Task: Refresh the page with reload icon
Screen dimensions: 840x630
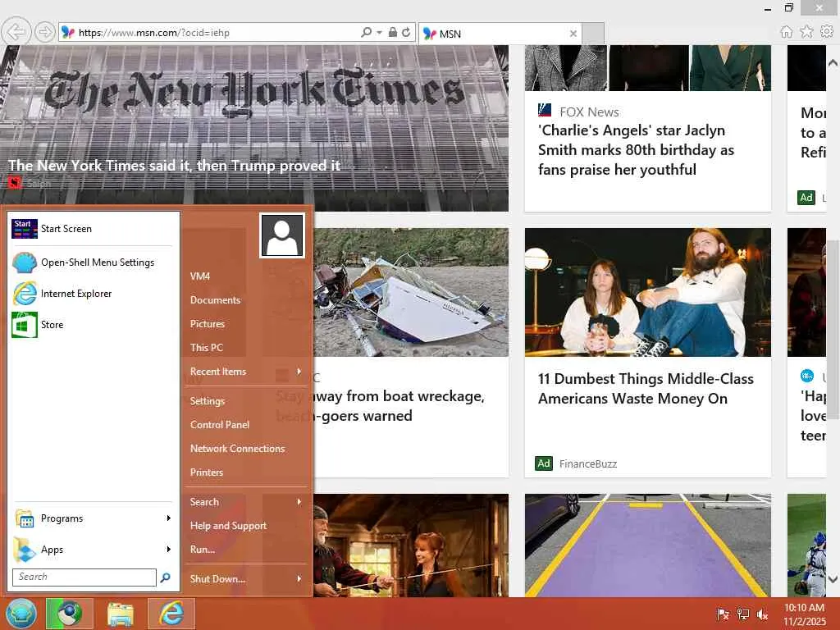Action: (x=406, y=33)
